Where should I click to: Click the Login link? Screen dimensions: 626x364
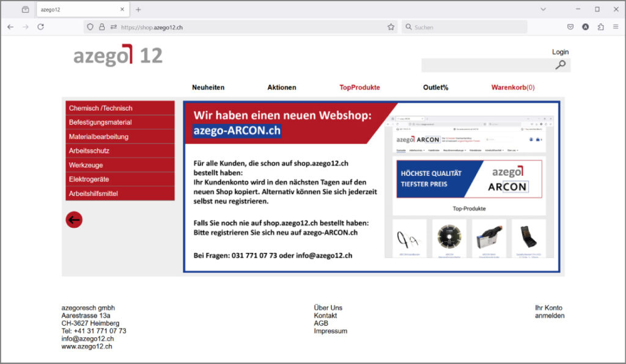(x=560, y=52)
